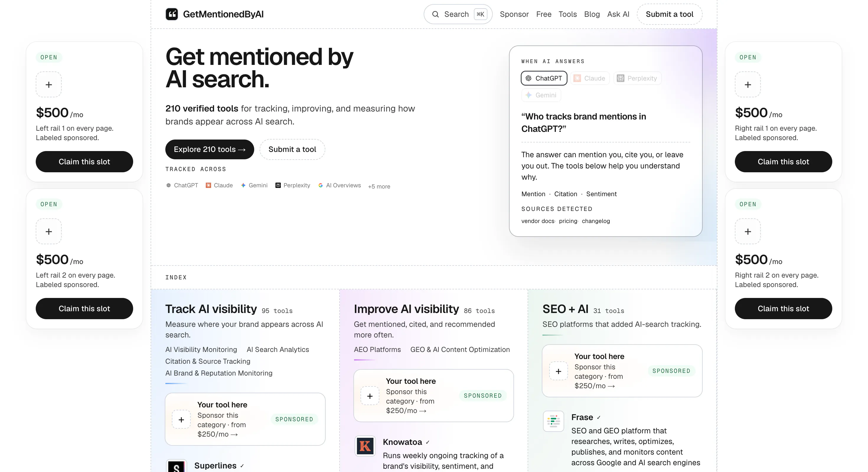Viewport: 868px width, 472px height.
Task: Click the plus icon in Improve AI visibility sponsor card
Action: [370, 396]
